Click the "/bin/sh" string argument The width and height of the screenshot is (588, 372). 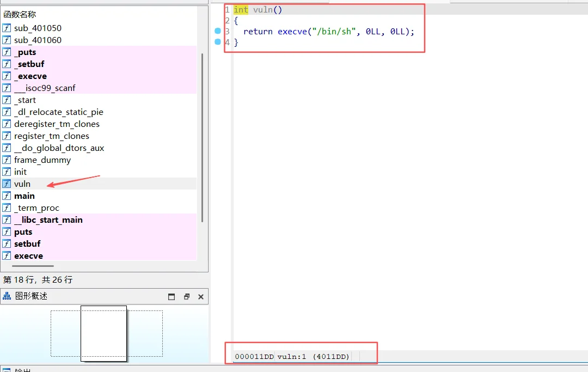click(332, 32)
